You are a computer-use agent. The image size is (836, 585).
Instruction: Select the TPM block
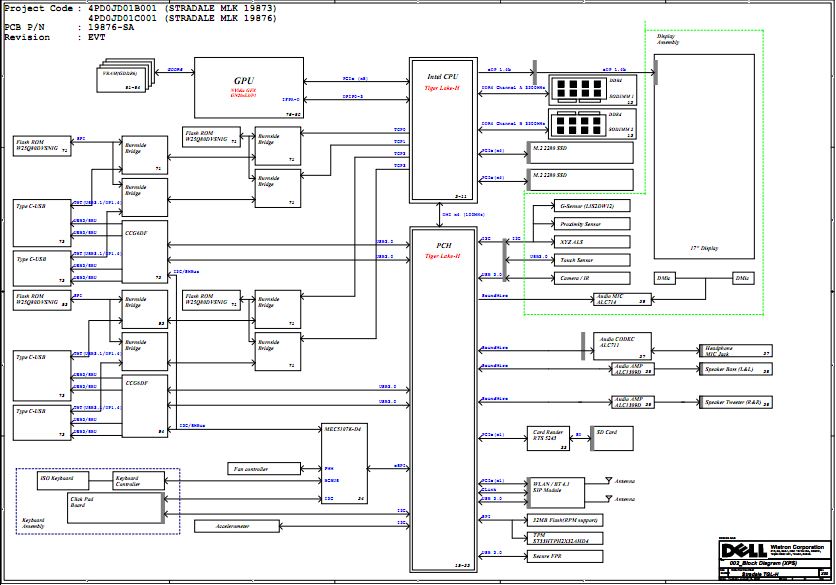click(x=565, y=538)
